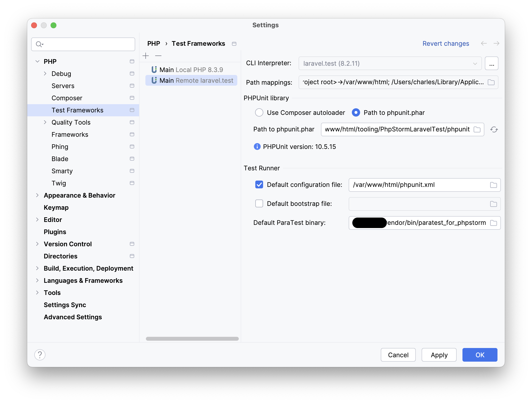Click search magnifier icon in settings search
The width and height of the screenshot is (532, 403).
(39, 44)
